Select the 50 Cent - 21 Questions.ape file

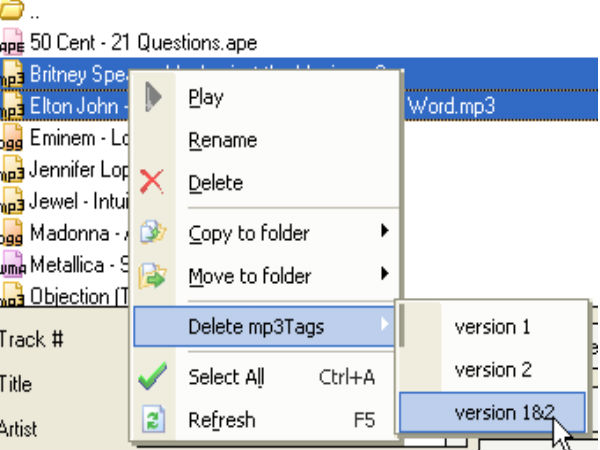coord(143,42)
